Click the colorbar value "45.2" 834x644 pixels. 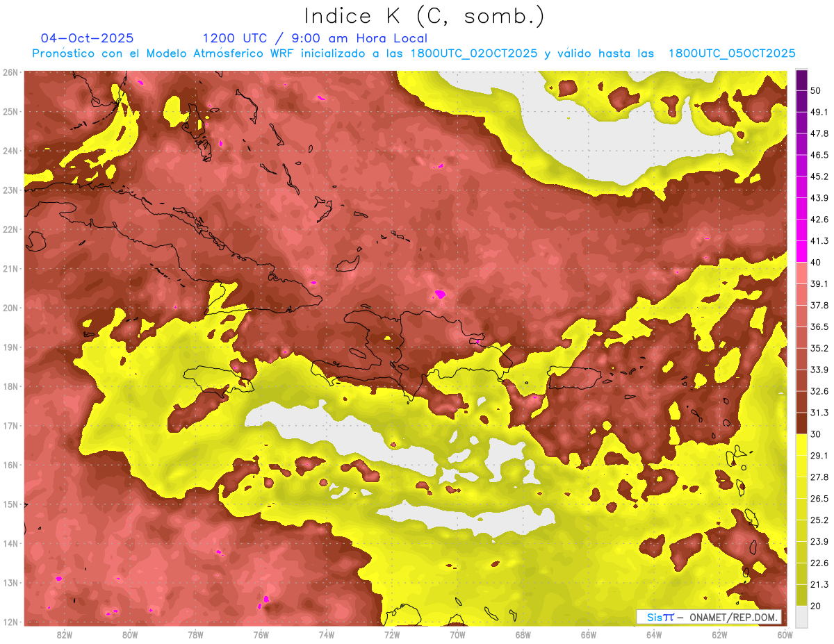click(819, 176)
